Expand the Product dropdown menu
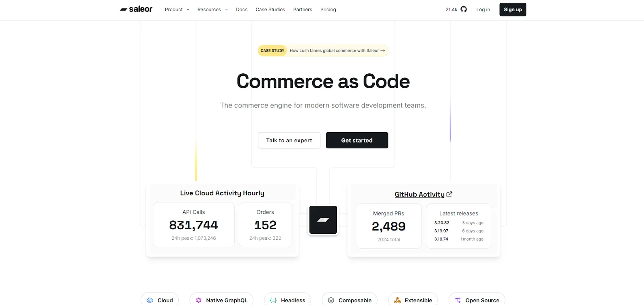Image resolution: width=644 pixels, height=305 pixels. pos(177,10)
